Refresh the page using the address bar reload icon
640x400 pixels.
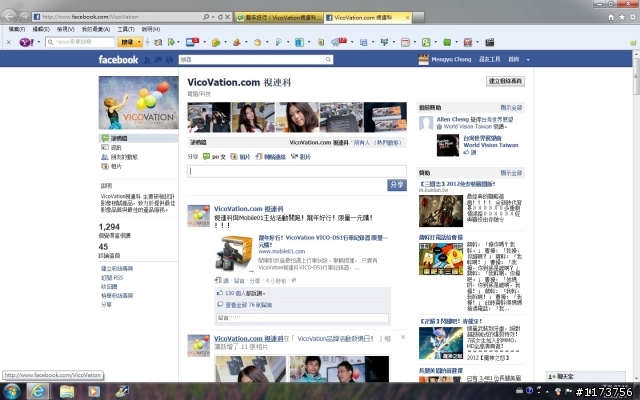(220, 17)
